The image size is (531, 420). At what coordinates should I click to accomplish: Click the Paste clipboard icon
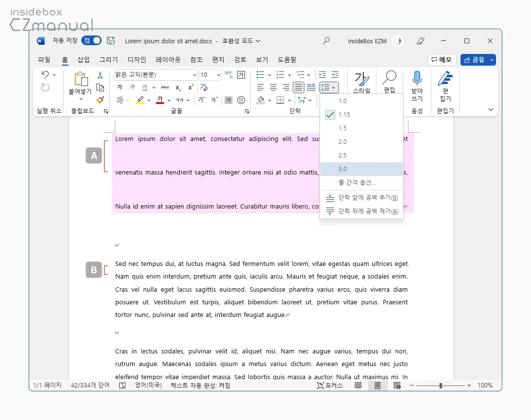click(81, 79)
